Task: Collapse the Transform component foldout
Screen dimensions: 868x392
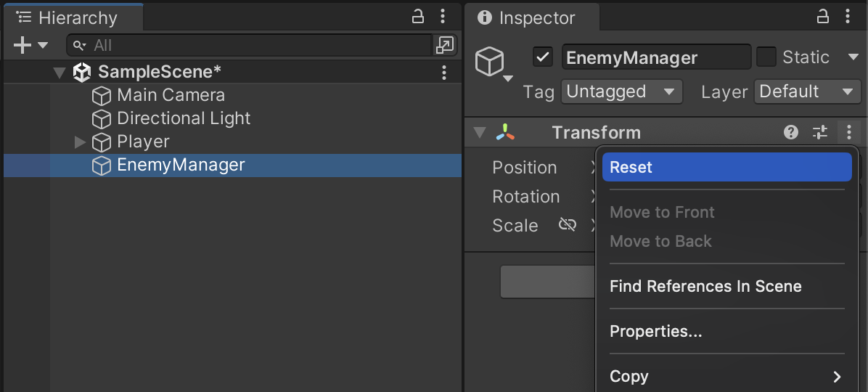Action: click(480, 133)
